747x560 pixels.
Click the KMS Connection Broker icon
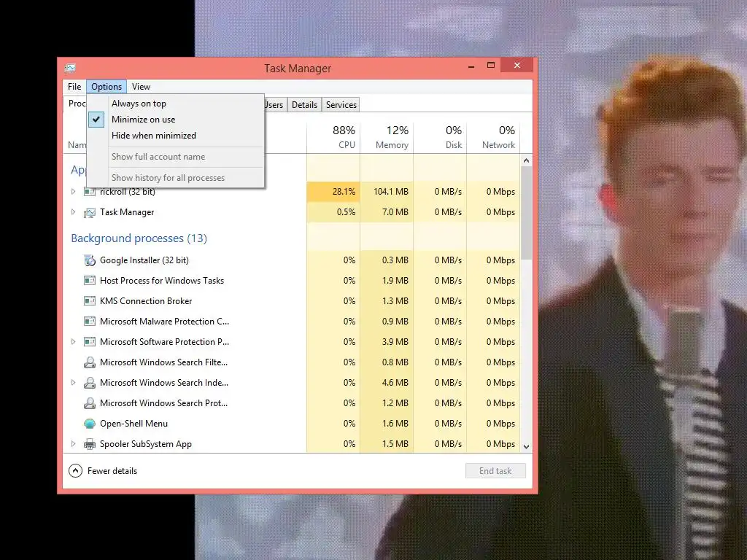[x=90, y=301]
